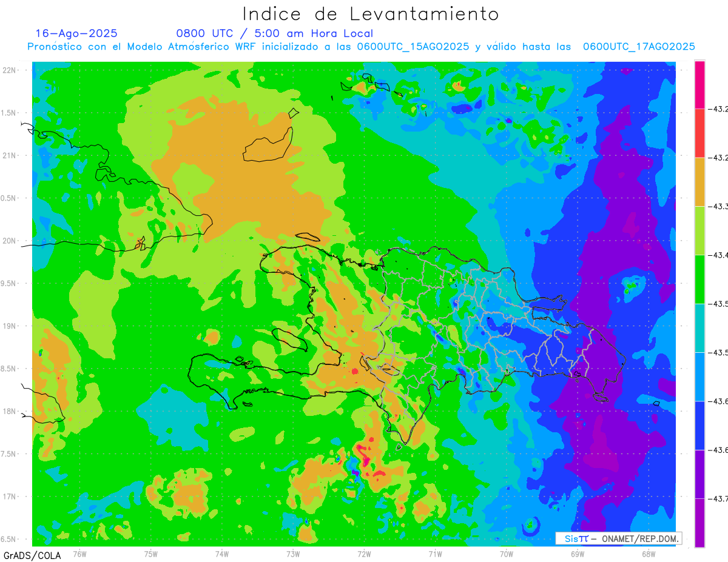Image resolution: width=728 pixels, height=562 pixels.
Task: Click the '71W' longitude label
Action: coord(435,554)
